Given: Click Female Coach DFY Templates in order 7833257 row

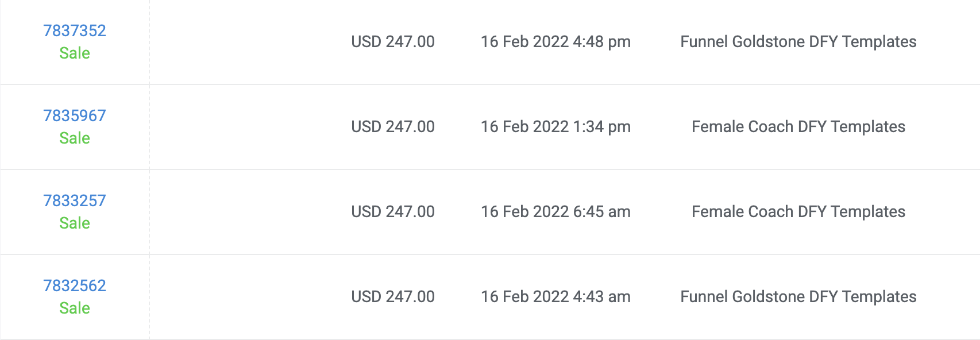Looking at the screenshot, I should coord(798,212).
